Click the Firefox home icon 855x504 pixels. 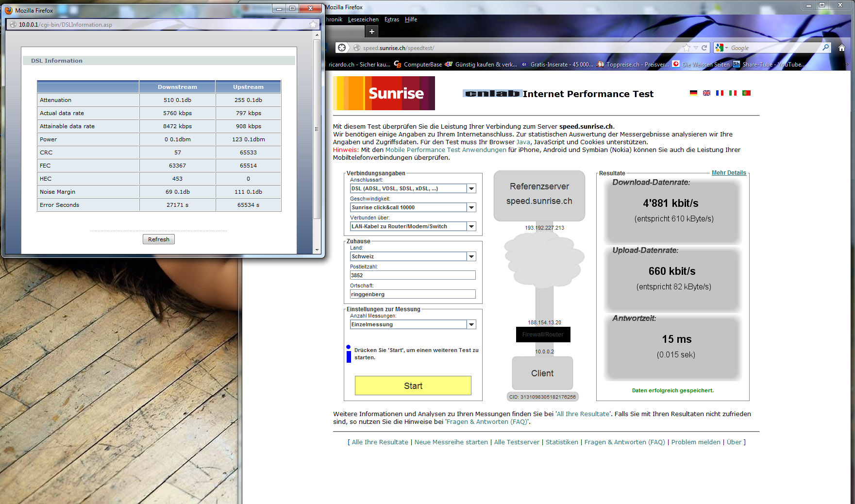tap(842, 48)
